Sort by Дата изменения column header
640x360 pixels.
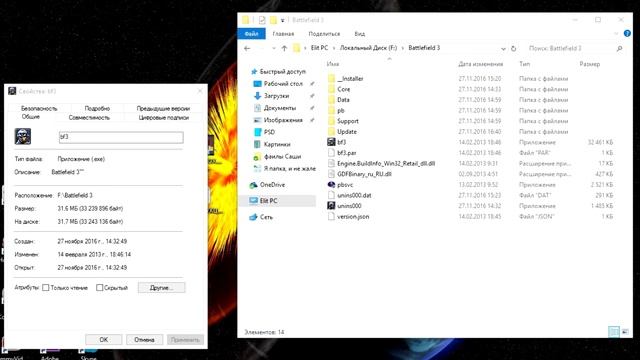480,64
